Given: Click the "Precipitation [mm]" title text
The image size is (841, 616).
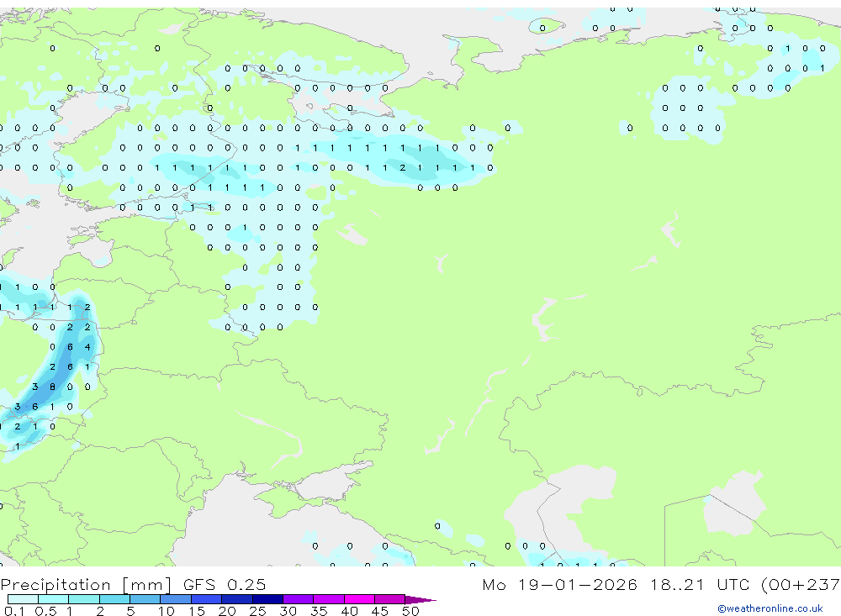Looking at the screenshot, I should point(87,585).
